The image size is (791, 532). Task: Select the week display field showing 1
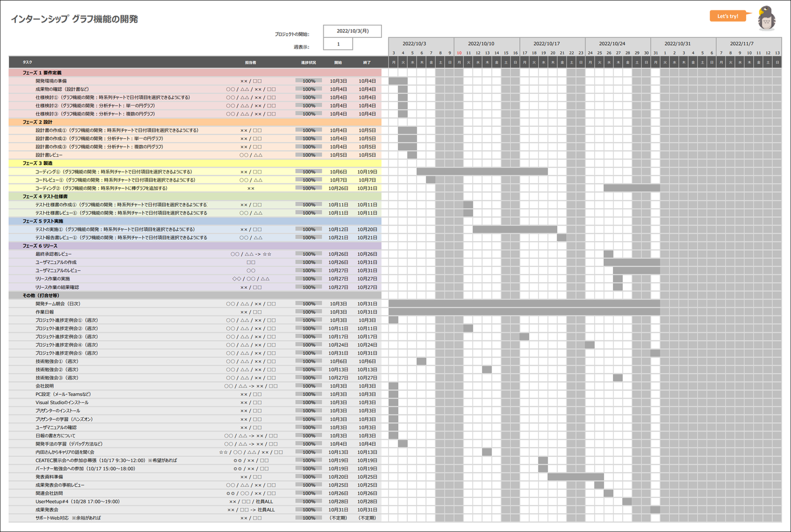[338, 44]
